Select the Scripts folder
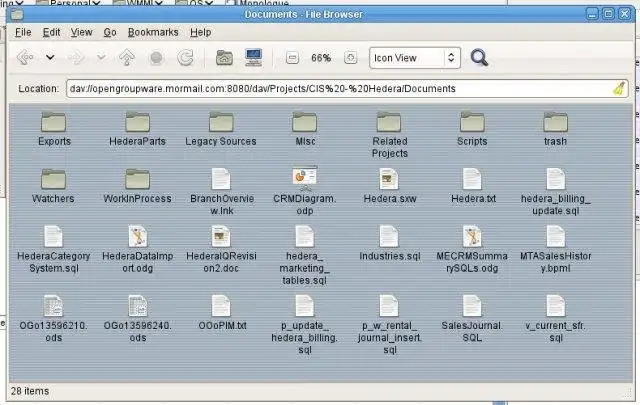The height and width of the screenshot is (405, 640). pos(472,129)
